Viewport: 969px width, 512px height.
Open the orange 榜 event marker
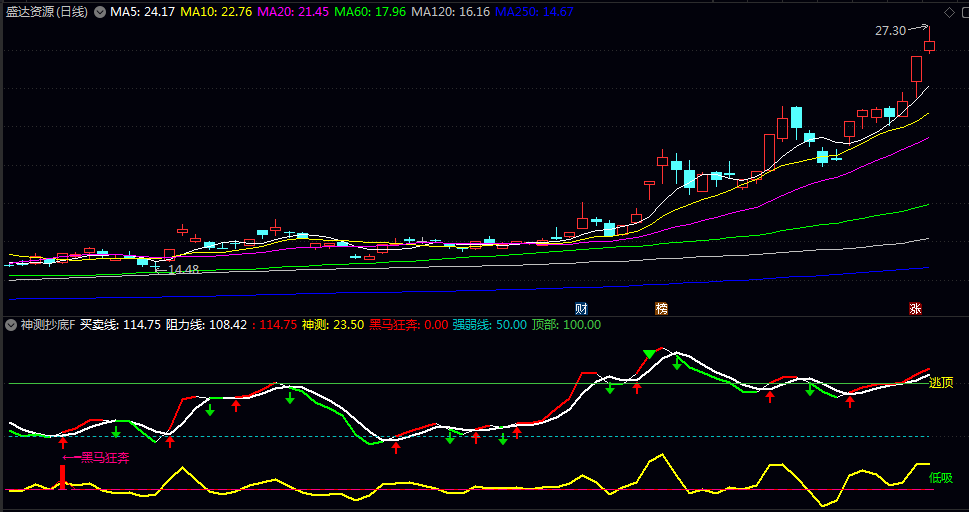pyautogui.click(x=661, y=308)
